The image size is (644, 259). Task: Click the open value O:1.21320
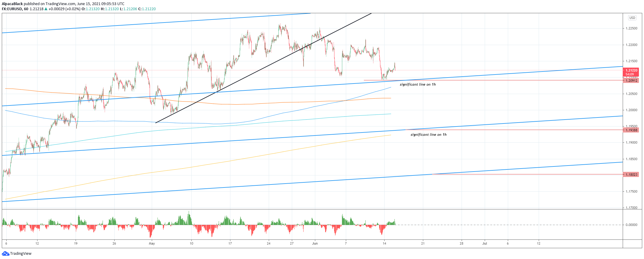pyautogui.click(x=91, y=9)
